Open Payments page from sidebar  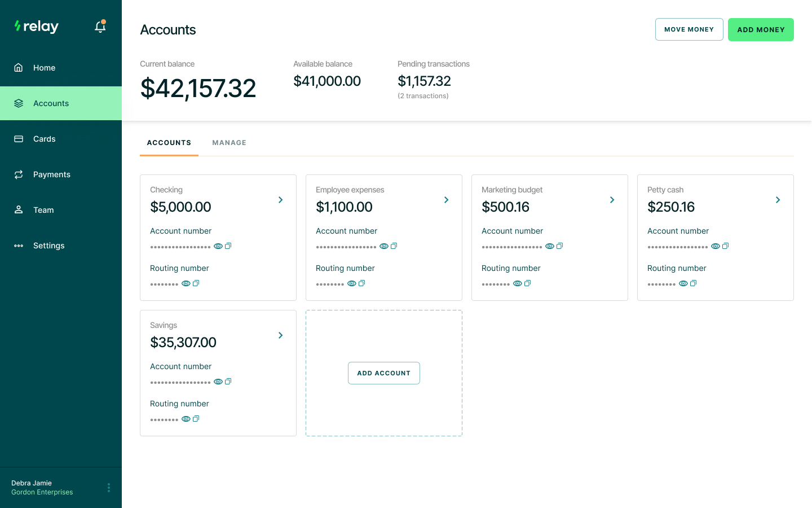pyautogui.click(x=61, y=174)
